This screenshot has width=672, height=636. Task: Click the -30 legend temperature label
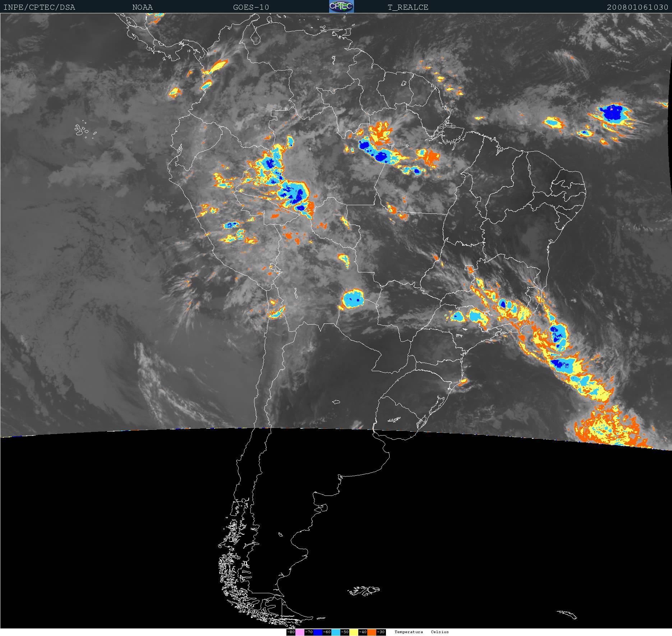(381, 632)
